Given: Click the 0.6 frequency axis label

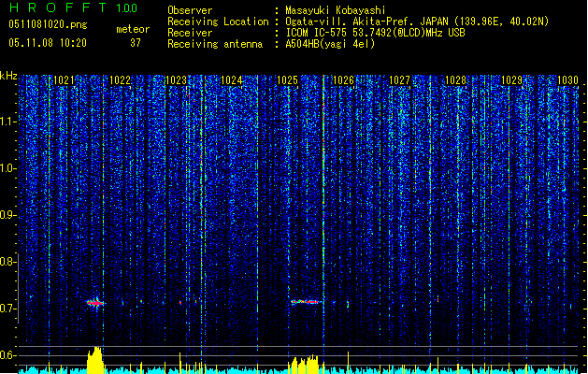Looking at the screenshot, I should pyautogui.click(x=8, y=355).
